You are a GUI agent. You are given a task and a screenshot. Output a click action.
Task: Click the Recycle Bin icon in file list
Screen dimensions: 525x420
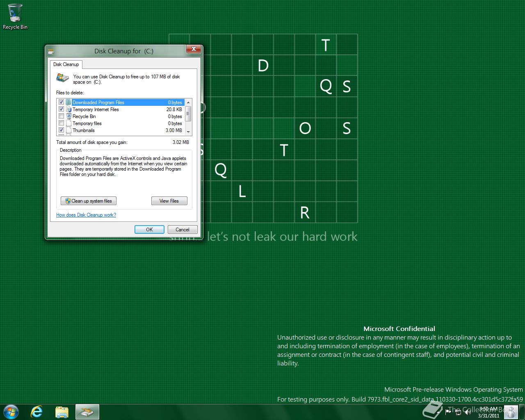[x=68, y=116]
